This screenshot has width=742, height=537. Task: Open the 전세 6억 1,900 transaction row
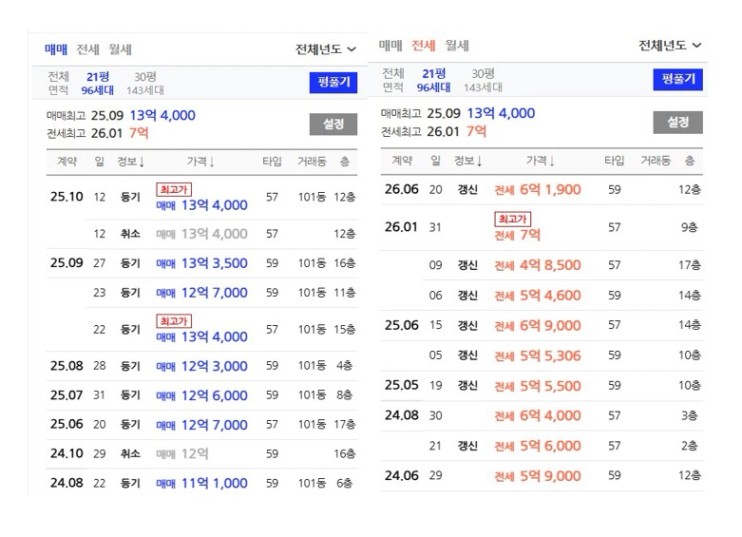click(542, 190)
